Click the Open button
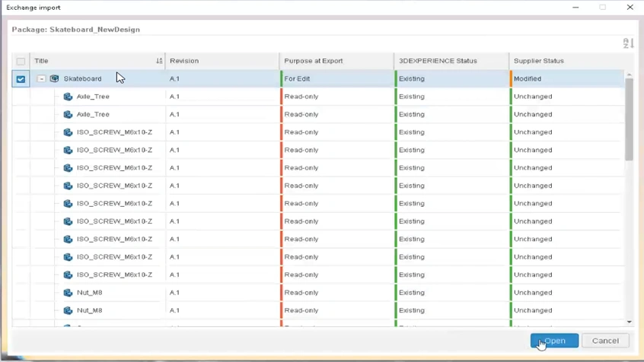Image resolution: width=644 pixels, height=362 pixels. tap(554, 341)
